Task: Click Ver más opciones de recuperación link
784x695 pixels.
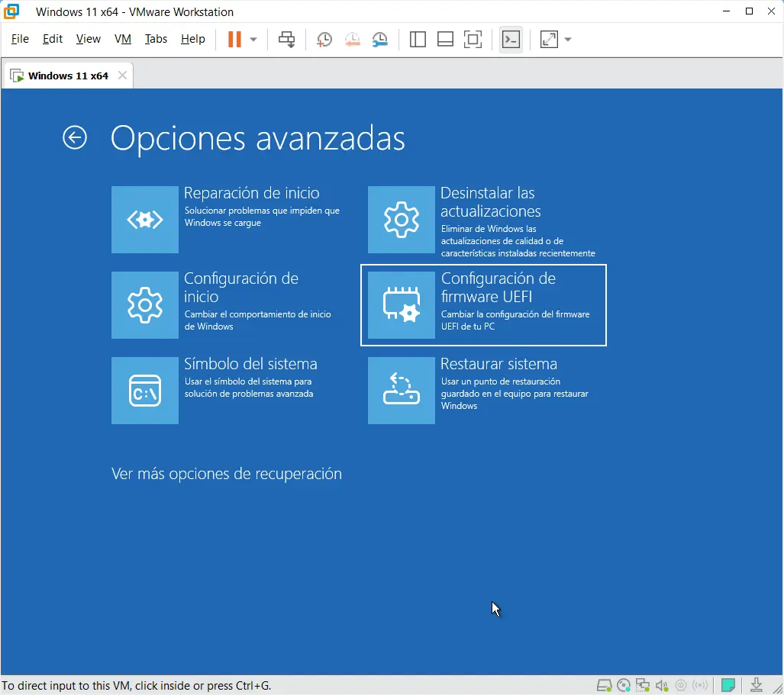Action: click(x=227, y=474)
